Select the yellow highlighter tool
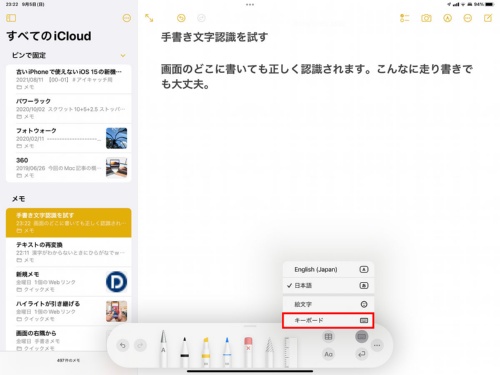 click(x=206, y=352)
